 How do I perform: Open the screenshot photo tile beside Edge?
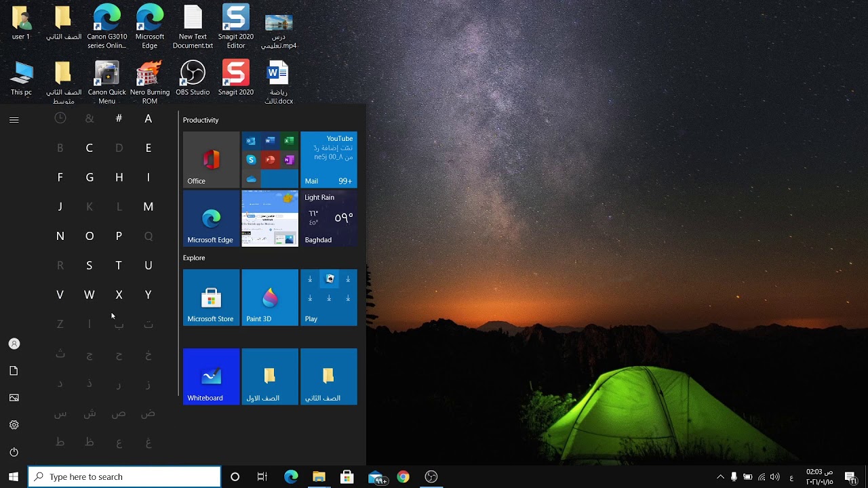(x=270, y=218)
